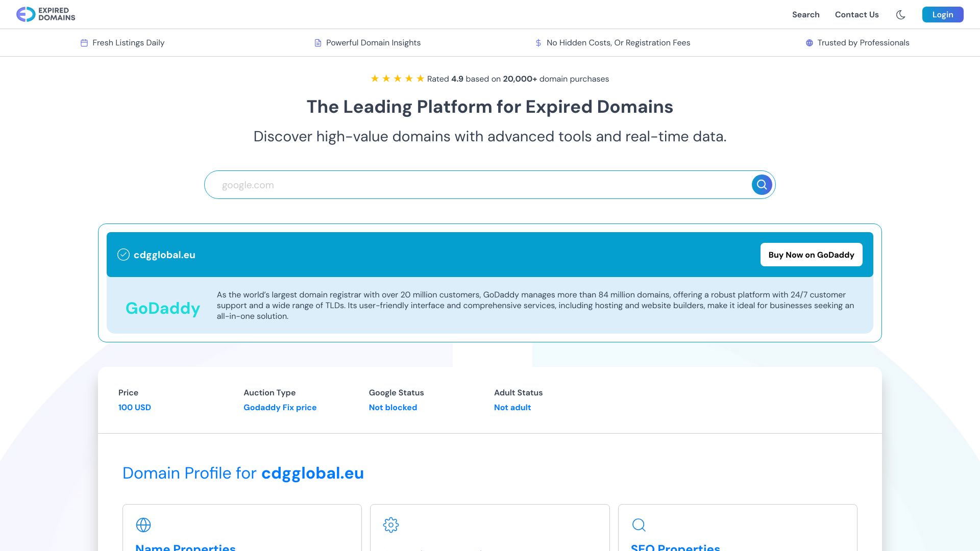The height and width of the screenshot is (551, 980).
Task: Click the Name Properties globe icon
Action: tap(143, 525)
